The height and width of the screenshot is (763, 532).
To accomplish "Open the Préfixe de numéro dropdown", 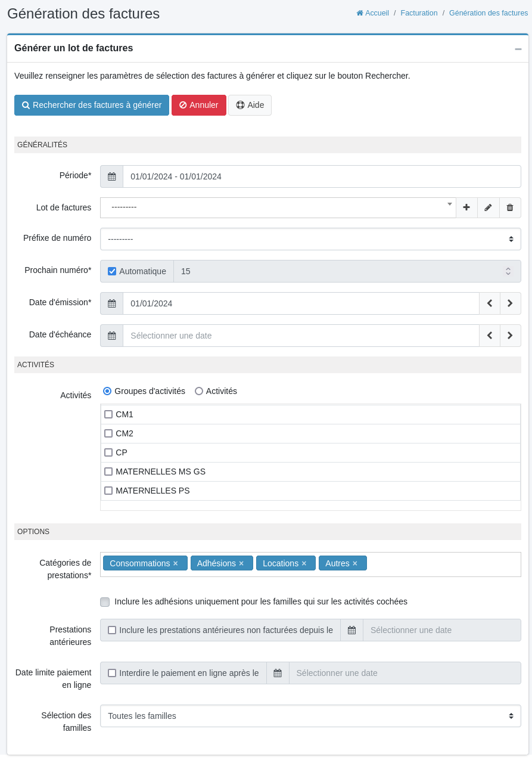I will pos(310,239).
